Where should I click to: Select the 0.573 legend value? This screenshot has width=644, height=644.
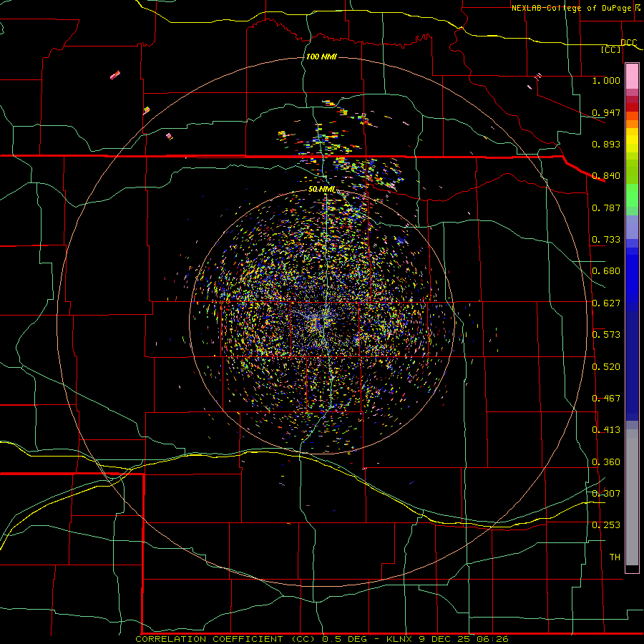[x=606, y=335]
